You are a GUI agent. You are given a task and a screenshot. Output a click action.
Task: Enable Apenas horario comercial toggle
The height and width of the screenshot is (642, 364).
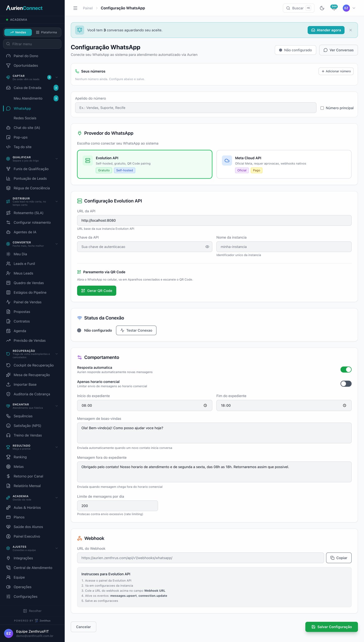pos(346,384)
